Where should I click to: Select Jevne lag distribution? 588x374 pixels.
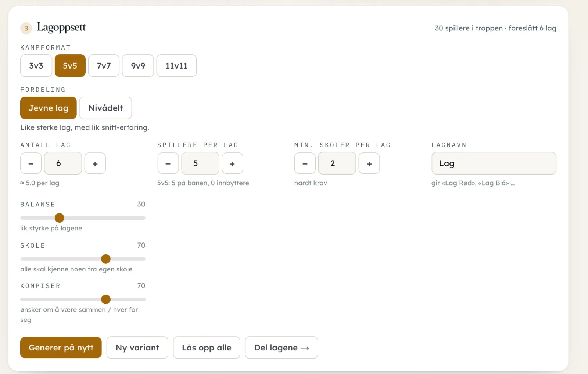pos(49,108)
